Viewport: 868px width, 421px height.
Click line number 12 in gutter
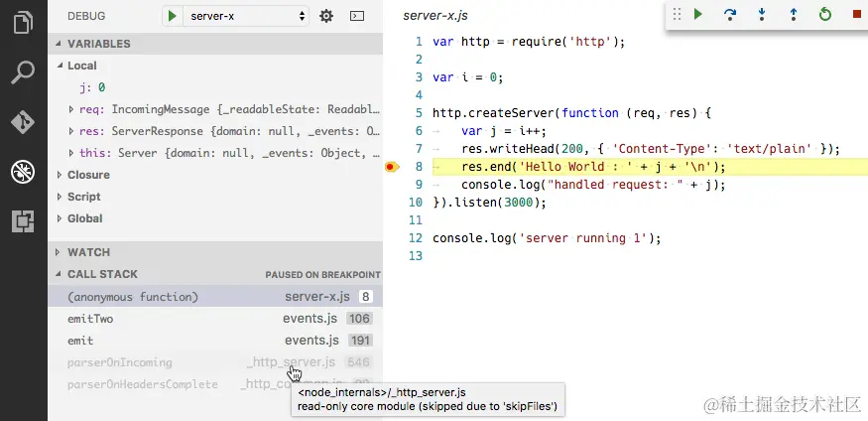click(416, 238)
